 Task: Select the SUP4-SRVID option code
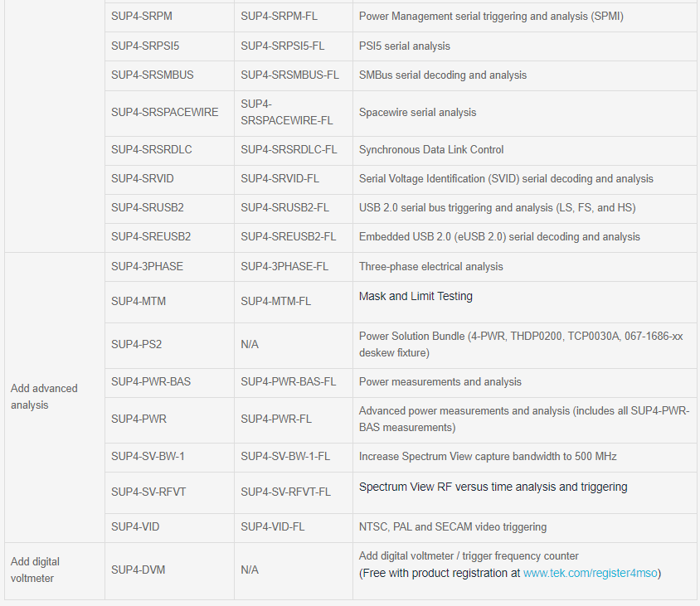point(143,178)
